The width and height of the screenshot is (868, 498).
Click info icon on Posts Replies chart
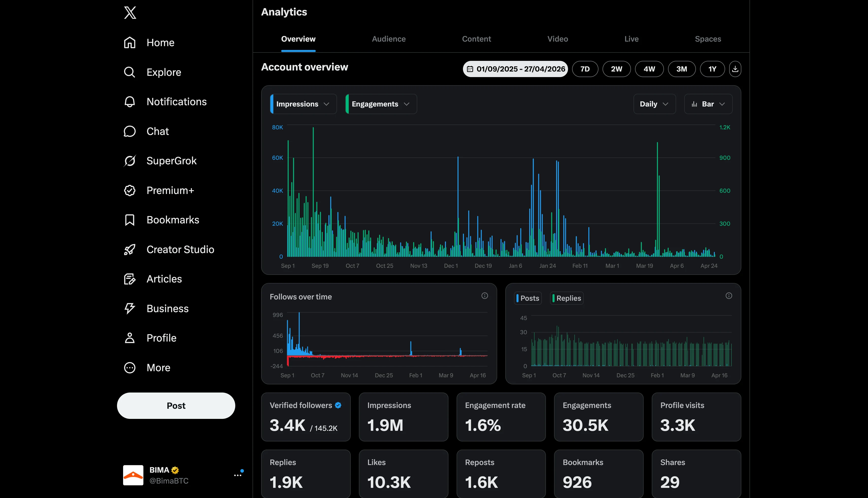[x=729, y=296]
